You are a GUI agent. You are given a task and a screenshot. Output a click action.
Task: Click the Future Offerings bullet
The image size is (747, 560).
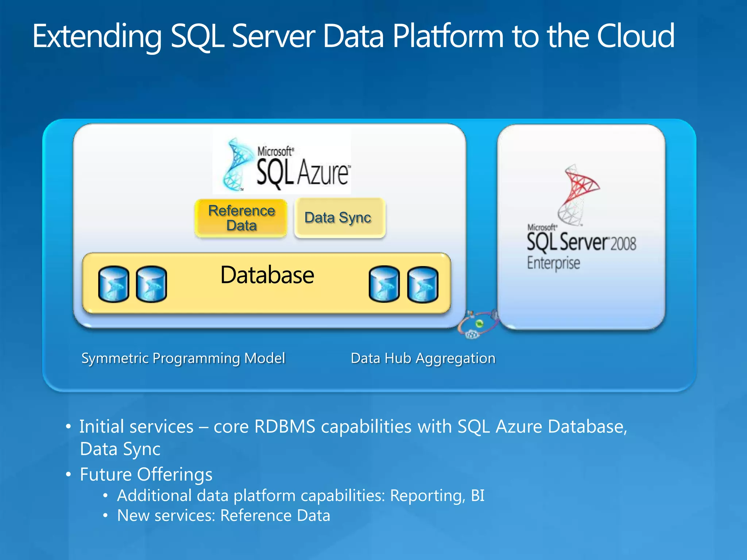[x=146, y=474]
